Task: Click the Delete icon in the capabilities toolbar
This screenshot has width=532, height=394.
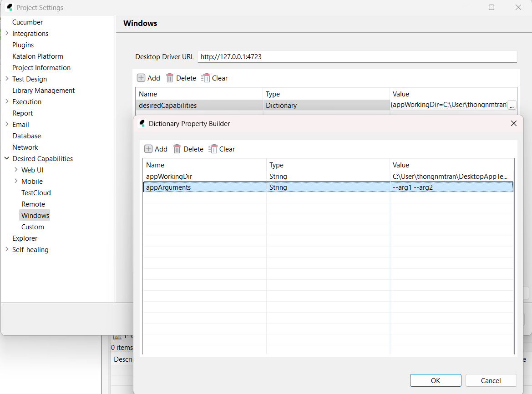Action: pos(169,78)
